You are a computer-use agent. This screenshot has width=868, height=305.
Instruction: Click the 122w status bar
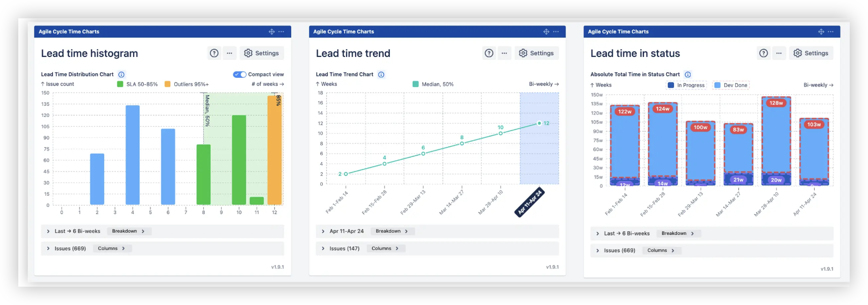tap(625, 142)
